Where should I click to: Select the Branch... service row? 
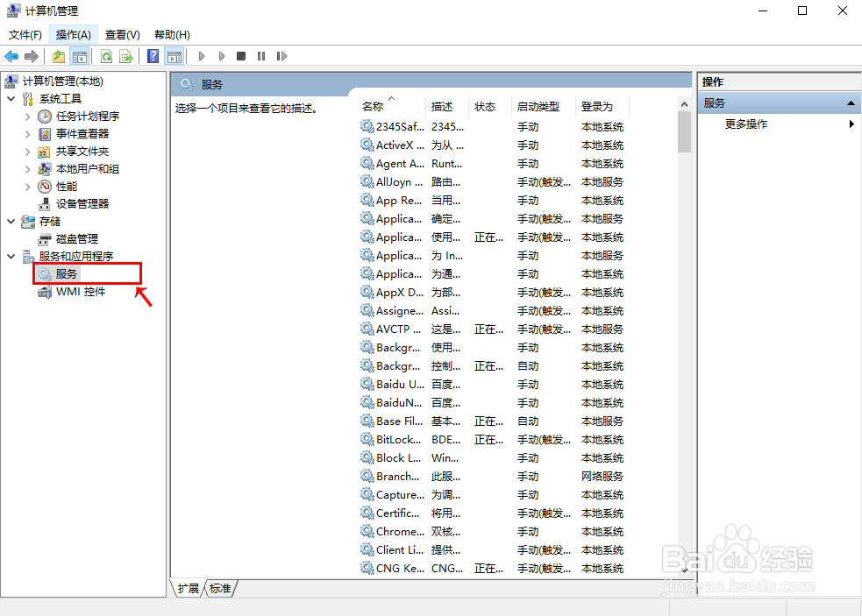point(494,477)
